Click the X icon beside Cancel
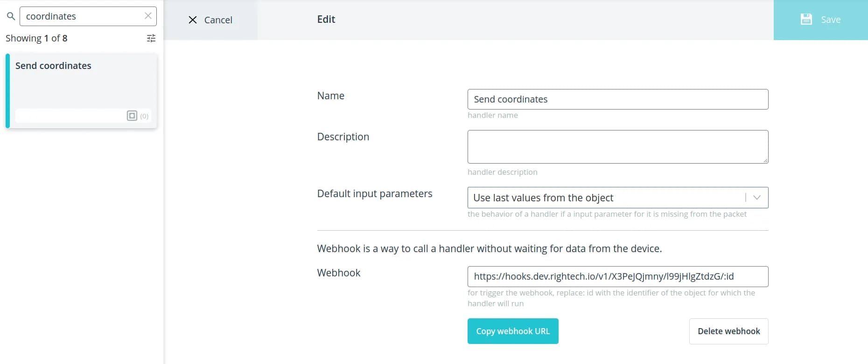 click(192, 20)
